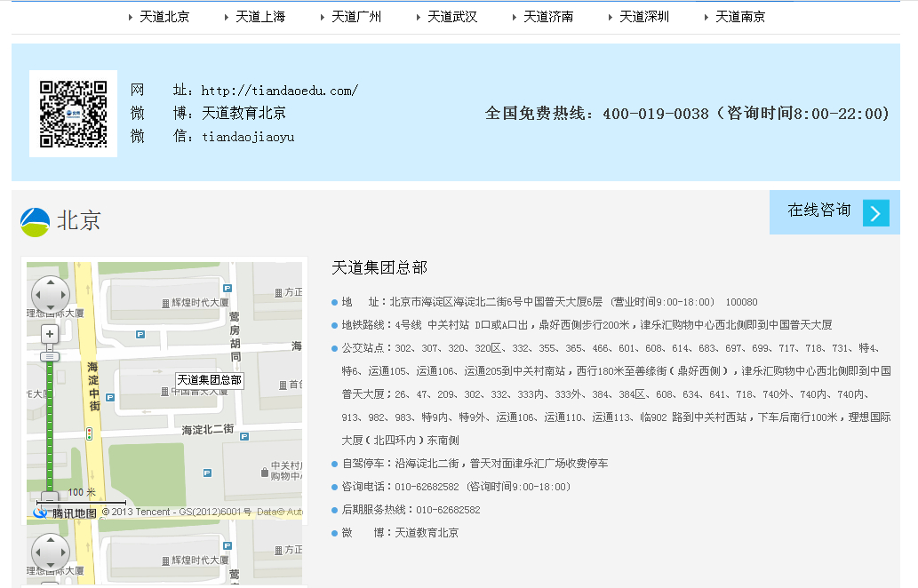Pan upper map west with left arrow

(38, 296)
